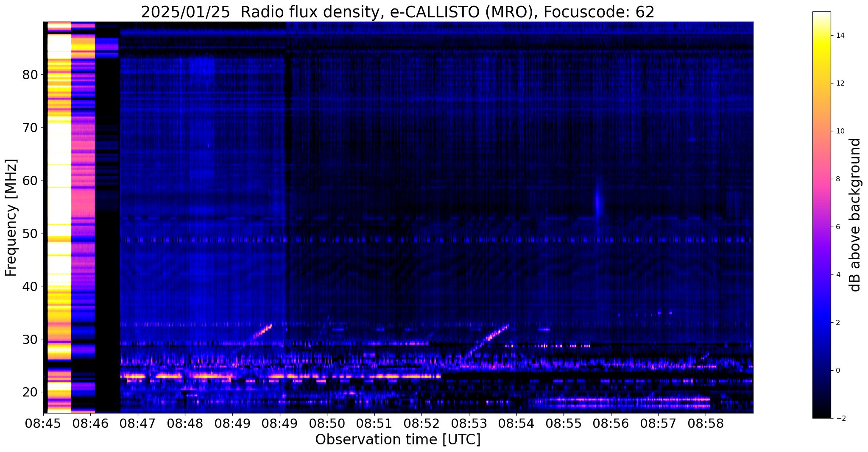The image size is (868, 452).
Task: Click y-axis tick label 50
Action: [30, 233]
